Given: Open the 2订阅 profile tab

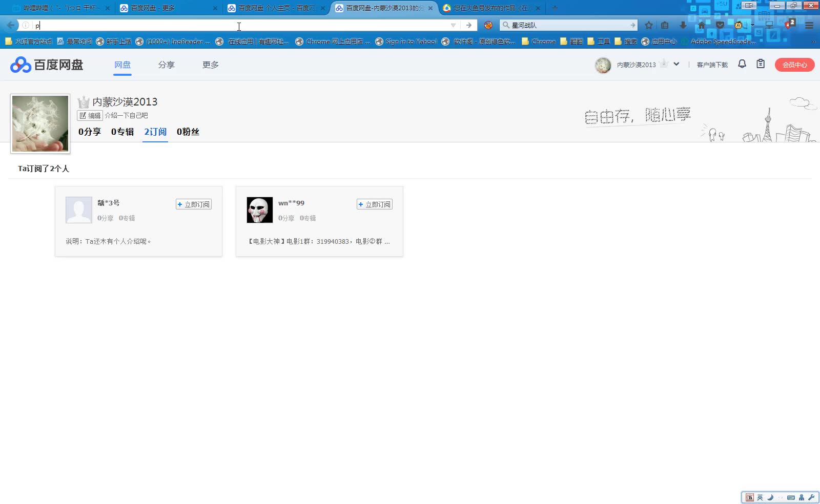Looking at the screenshot, I should pyautogui.click(x=155, y=132).
